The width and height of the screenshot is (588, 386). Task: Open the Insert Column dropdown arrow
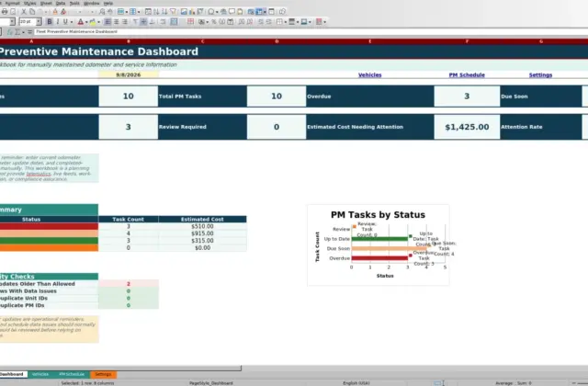pyautogui.click(x=139, y=12)
